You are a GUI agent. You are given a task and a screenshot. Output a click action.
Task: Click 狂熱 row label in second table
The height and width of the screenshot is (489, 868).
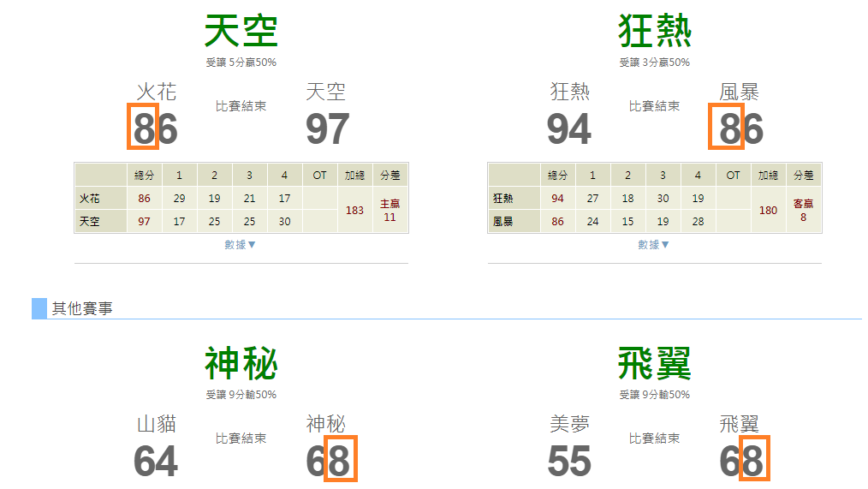click(x=514, y=199)
